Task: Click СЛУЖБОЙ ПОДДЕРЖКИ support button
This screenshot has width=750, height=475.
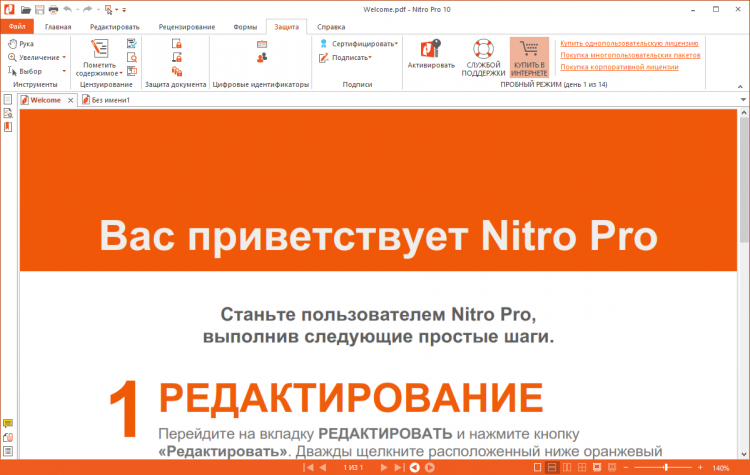Action: (483, 58)
